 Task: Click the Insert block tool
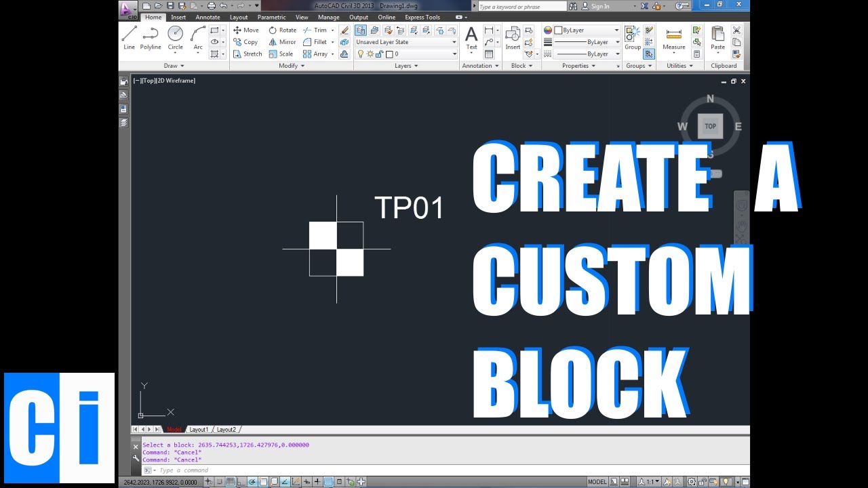coord(513,38)
